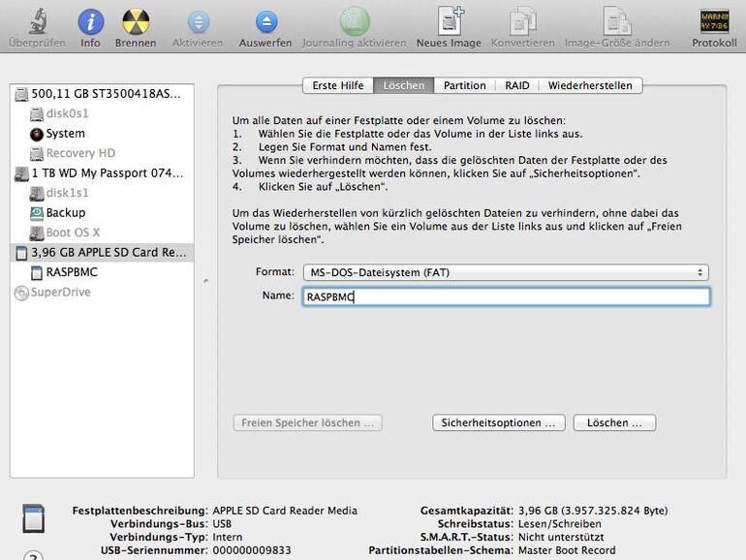The height and width of the screenshot is (560, 746).
Task: Select the RASPBMC volume in sidebar
Action: pyautogui.click(x=102, y=272)
